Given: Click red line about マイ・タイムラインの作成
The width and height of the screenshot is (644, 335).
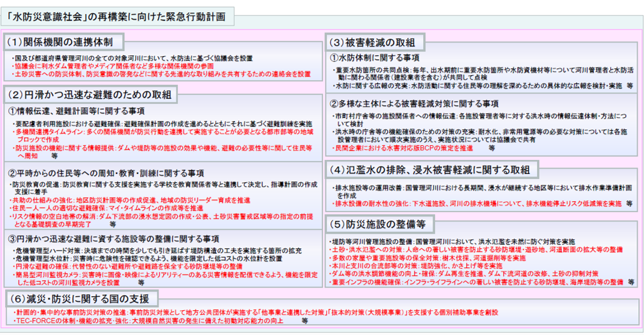Looking at the screenshot, I should point(106,208).
